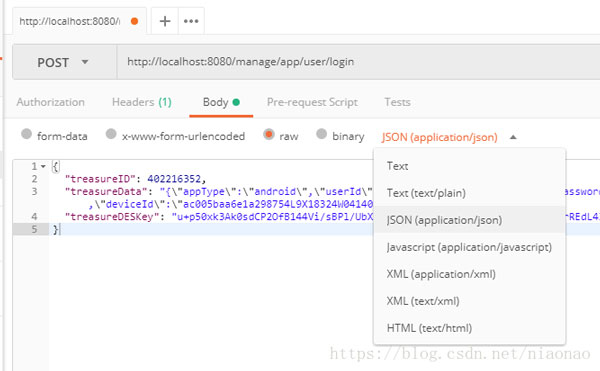The height and width of the screenshot is (371, 600).
Task: Select the x-www-form-urlencoded radio option
Action: pos(111,134)
